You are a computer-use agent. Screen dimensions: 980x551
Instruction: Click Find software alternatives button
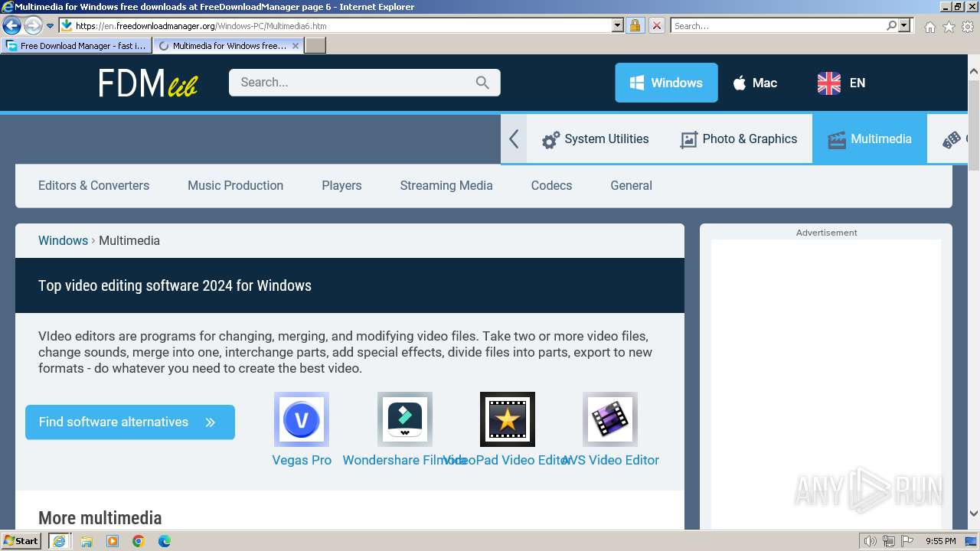click(130, 422)
